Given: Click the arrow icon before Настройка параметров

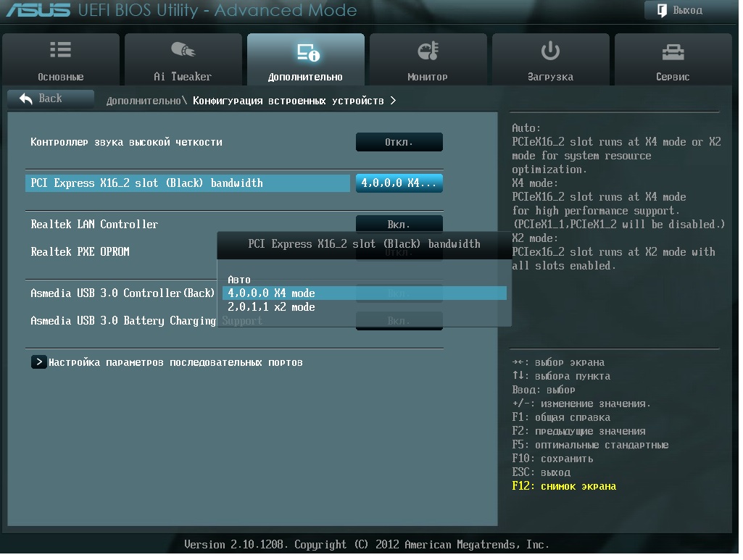Looking at the screenshot, I should [x=39, y=362].
